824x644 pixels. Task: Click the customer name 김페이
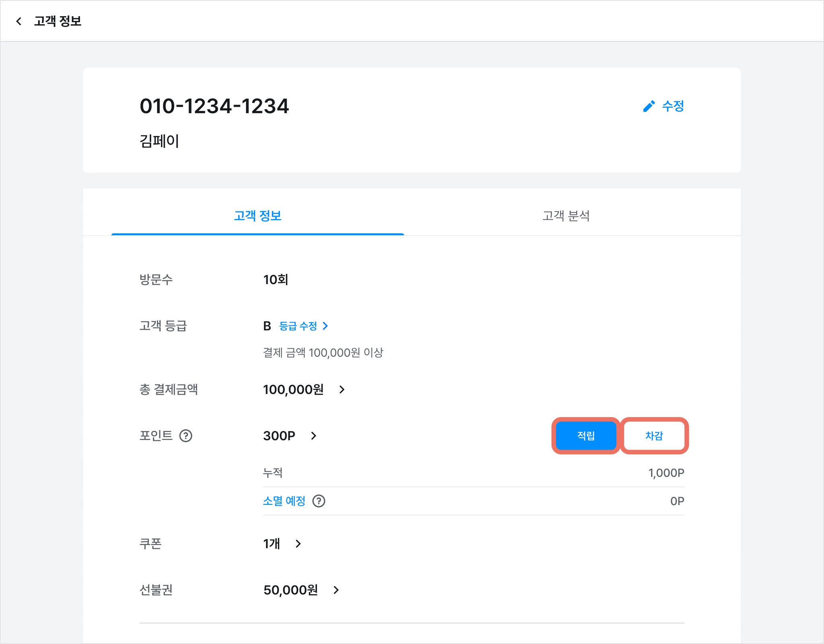pyautogui.click(x=159, y=141)
